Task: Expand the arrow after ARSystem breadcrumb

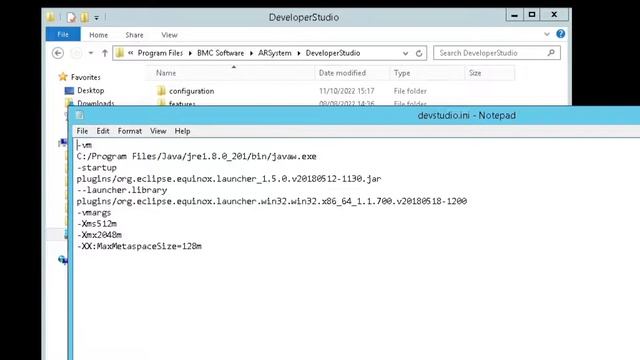Action: click(299, 53)
